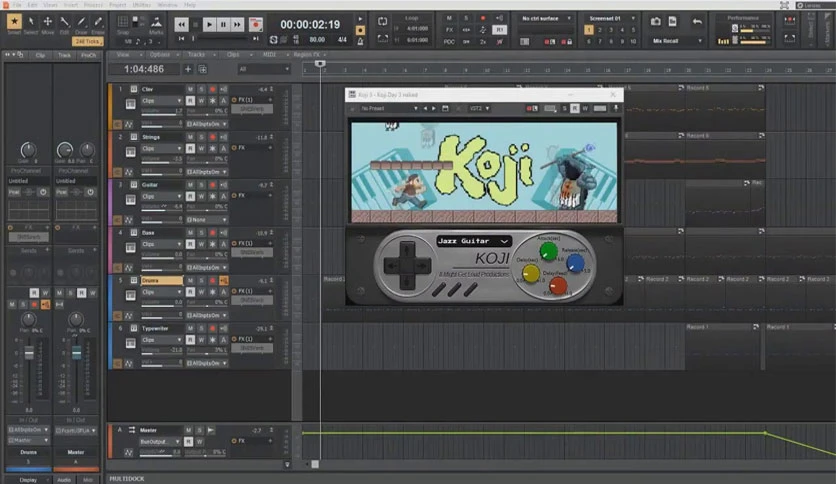Open the Marks module icon
836x484 pixels.
(x=156, y=22)
